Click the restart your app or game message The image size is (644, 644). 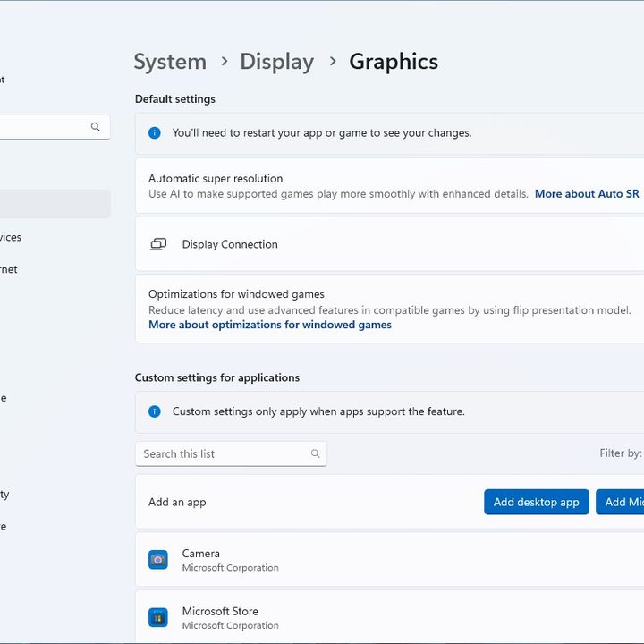tap(322, 132)
